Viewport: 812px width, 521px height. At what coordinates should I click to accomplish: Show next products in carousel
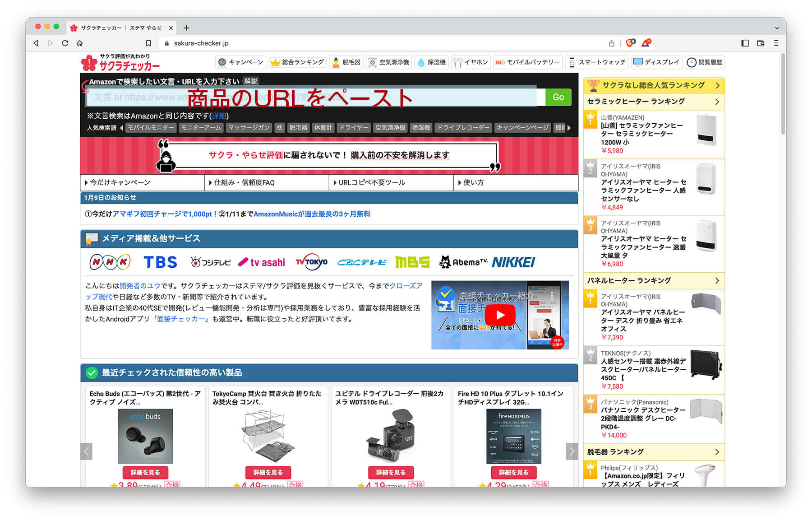pyautogui.click(x=572, y=451)
